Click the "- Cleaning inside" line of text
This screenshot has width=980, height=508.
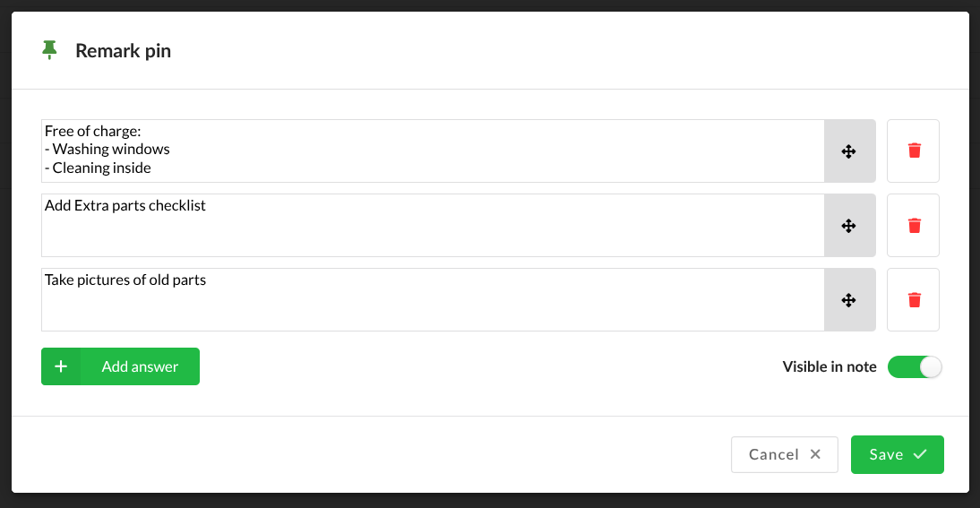coord(101,168)
